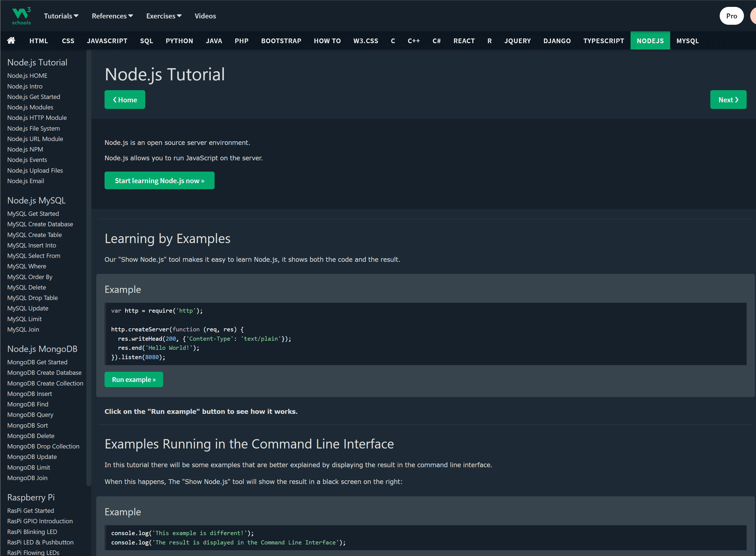Go back with the Home button
The height and width of the screenshot is (556, 756).
pyautogui.click(x=125, y=100)
